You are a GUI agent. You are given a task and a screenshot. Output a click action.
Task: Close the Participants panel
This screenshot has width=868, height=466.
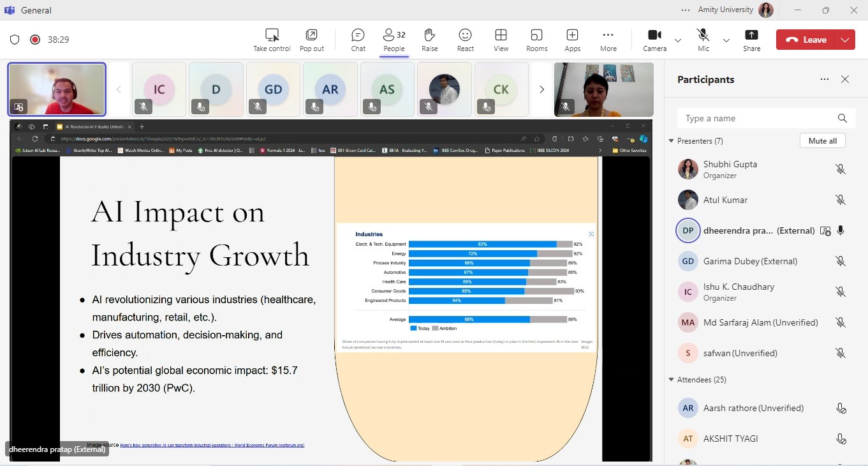845,80
